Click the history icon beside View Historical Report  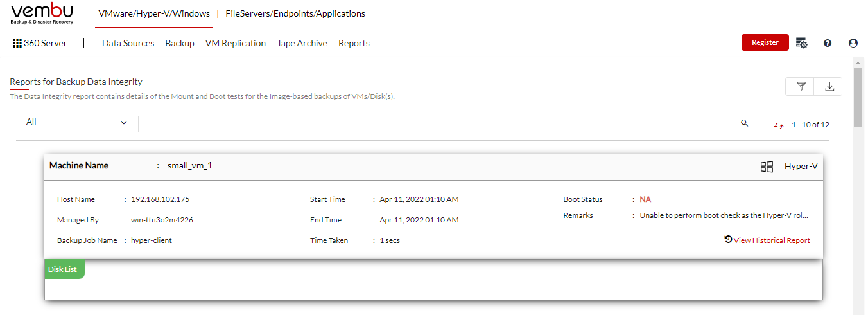pos(728,239)
